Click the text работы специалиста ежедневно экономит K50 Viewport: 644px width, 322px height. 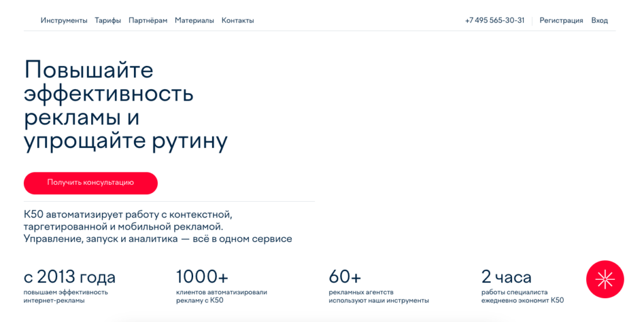pos(523,297)
